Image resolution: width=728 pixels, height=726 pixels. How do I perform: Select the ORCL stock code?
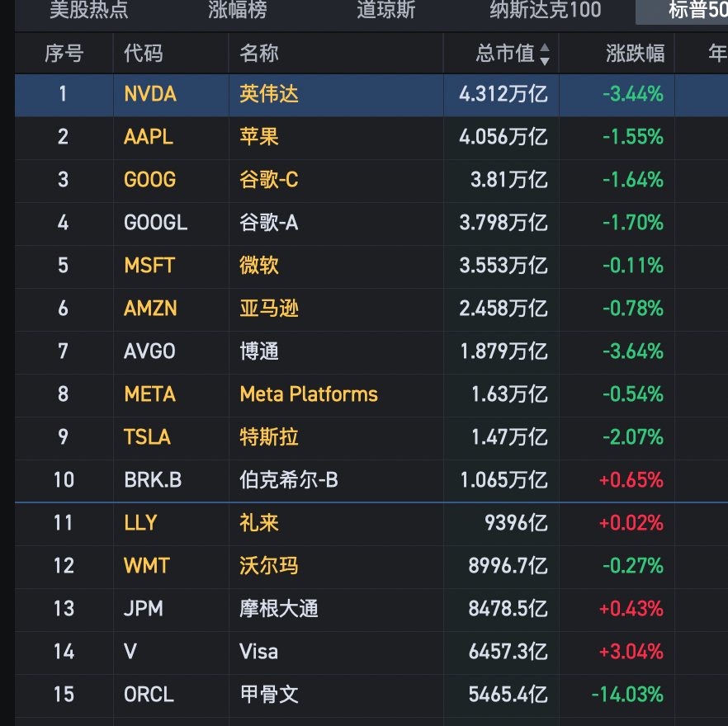[x=149, y=695]
